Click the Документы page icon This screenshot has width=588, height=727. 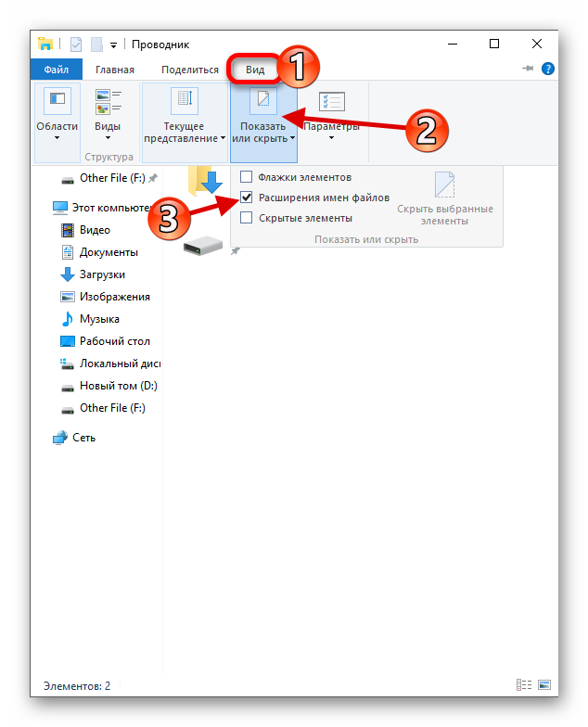pyautogui.click(x=67, y=252)
